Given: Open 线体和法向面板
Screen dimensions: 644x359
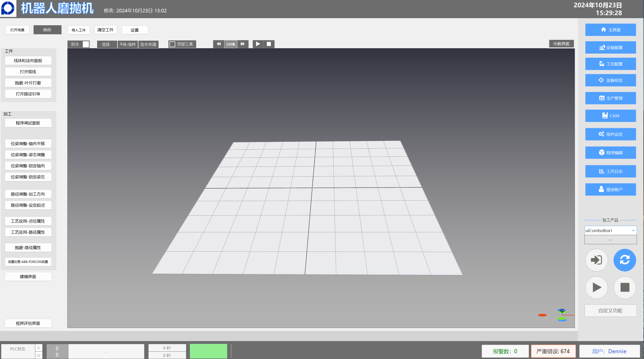Looking at the screenshot, I should (28, 61).
